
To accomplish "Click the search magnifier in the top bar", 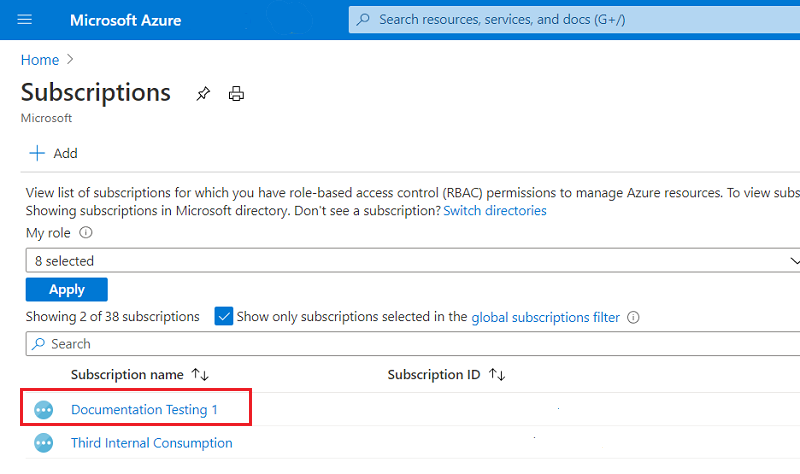I will (x=363, y=20).
